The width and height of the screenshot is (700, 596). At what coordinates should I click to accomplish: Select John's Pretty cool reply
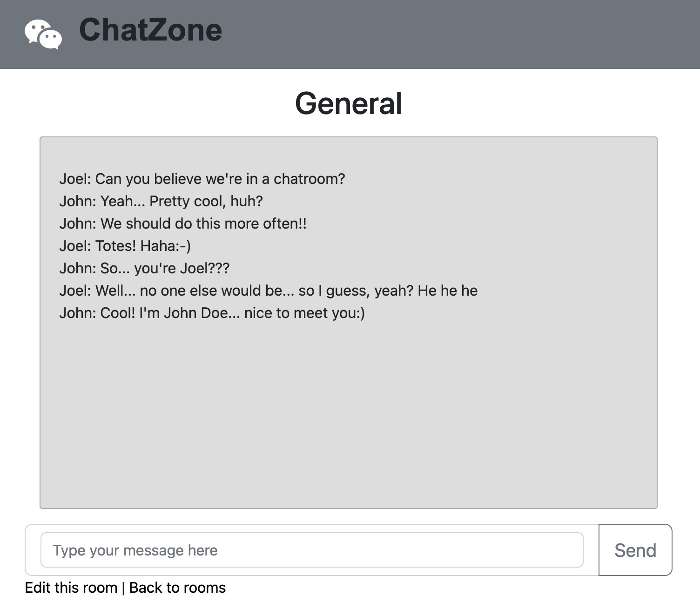tap(162, 201)
